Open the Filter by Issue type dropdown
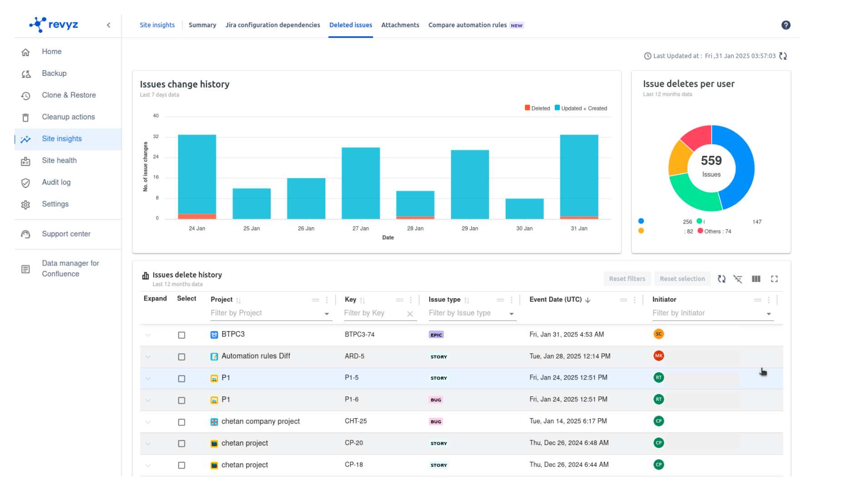The height and width of the screenshot is (491, 868). pos(511,314)
